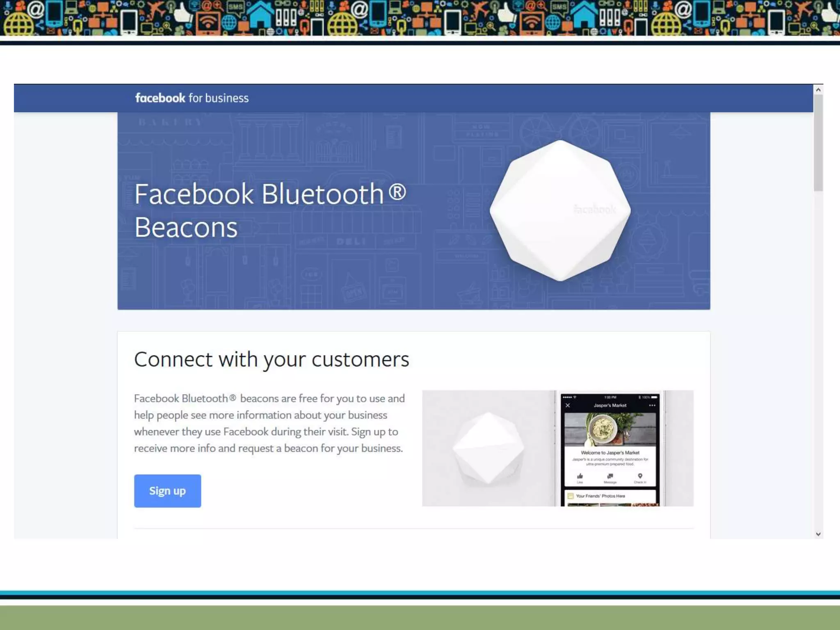Image resolution: width=840 pixels, height=630 pixels.
Task: Tap the X close icon in phone screen
Action: [568, 405]
